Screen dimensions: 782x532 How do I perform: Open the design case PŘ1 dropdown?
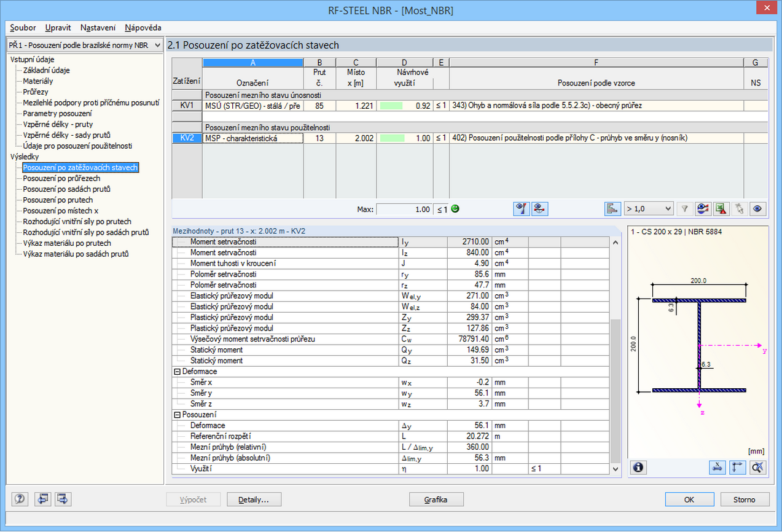point(85,45)
